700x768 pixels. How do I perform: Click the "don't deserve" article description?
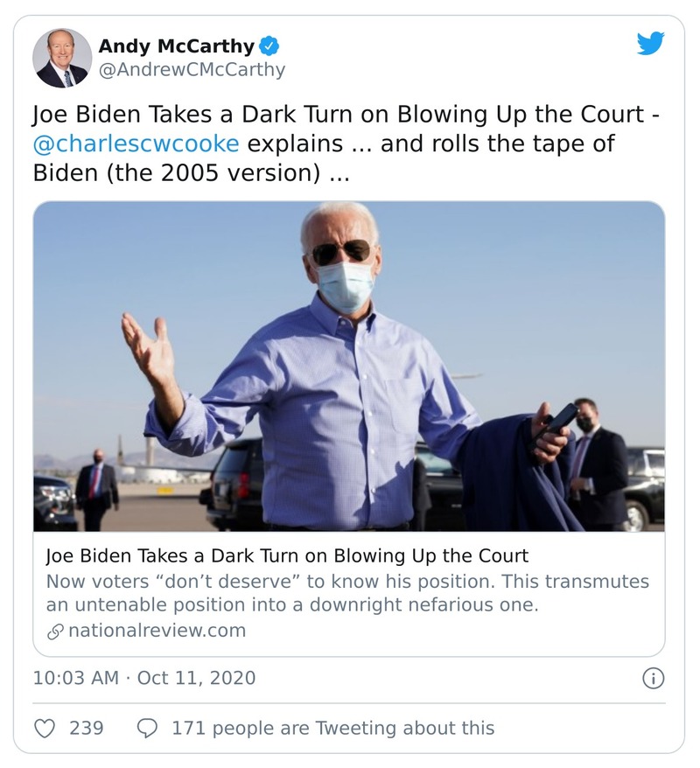click(347, 593)
